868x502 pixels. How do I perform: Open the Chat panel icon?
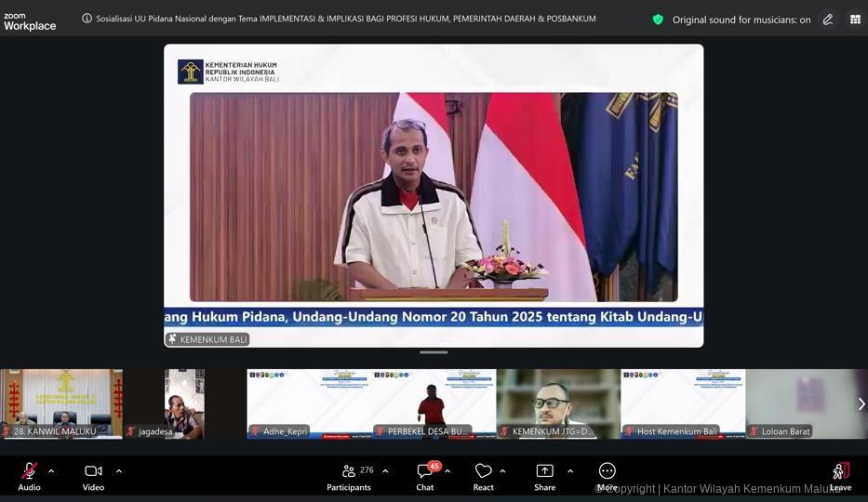[424, 471]
